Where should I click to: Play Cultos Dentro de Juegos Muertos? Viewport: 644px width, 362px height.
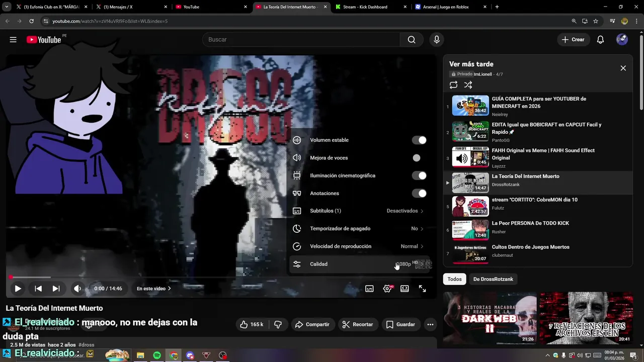[538, 253]
